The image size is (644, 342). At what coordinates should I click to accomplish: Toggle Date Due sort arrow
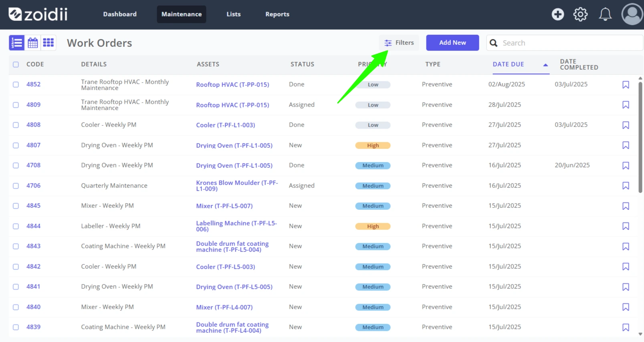(545, 64)
